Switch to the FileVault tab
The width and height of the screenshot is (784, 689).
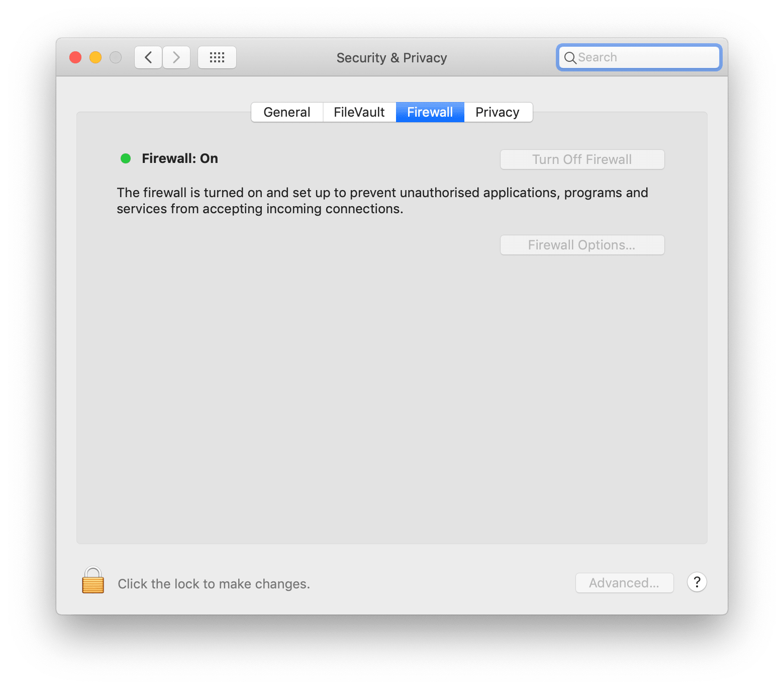coord(359,112)
